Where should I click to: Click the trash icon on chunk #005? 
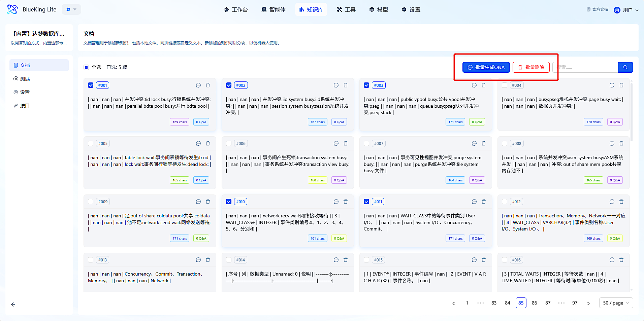click(x=208, y=144)
